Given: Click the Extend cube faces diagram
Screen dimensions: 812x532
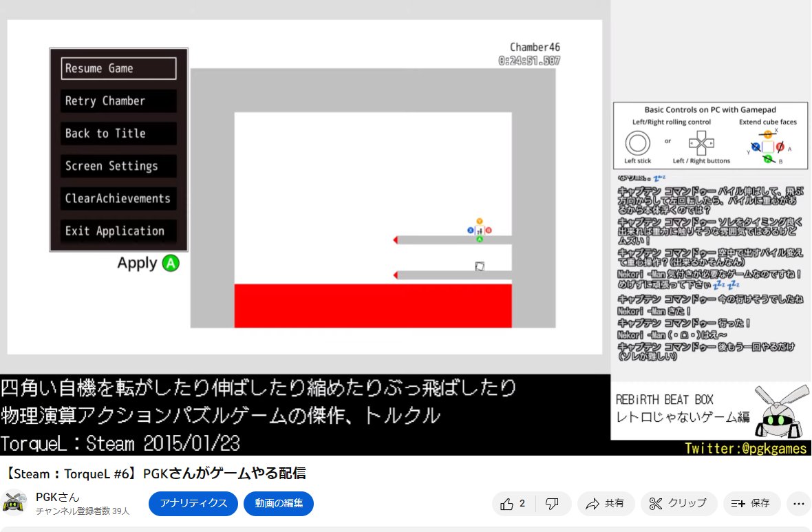Looking at the screenshot, I should coord(768,147).
